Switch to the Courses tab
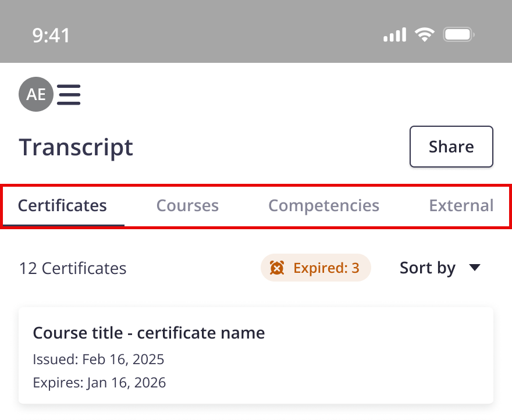Screen dimensions: 512x420 [x=187, y=205]
